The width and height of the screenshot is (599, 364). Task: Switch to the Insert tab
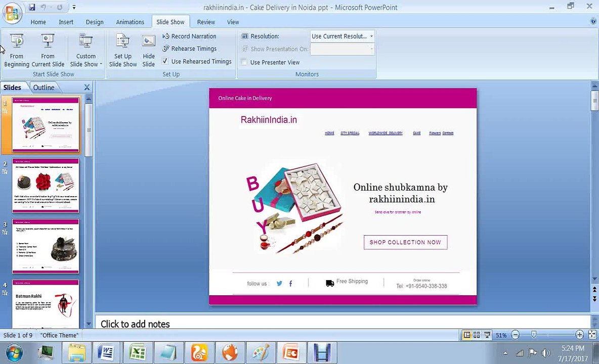click(66, 22)
